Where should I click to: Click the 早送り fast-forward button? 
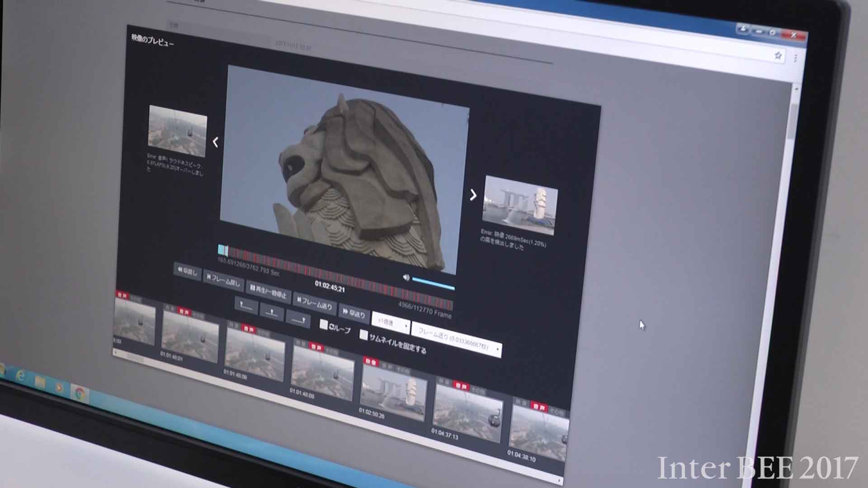pyautogui.click(x=354, y=313)
